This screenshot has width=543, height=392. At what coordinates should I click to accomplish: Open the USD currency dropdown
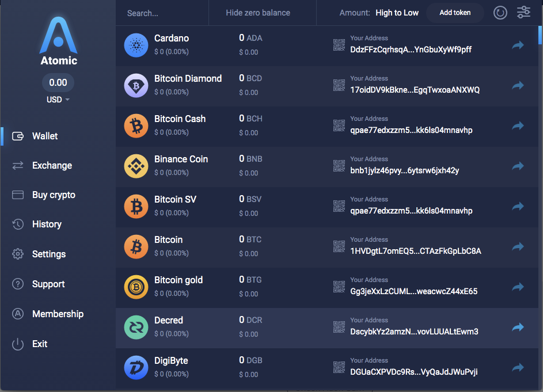click(x=58, y=100)
